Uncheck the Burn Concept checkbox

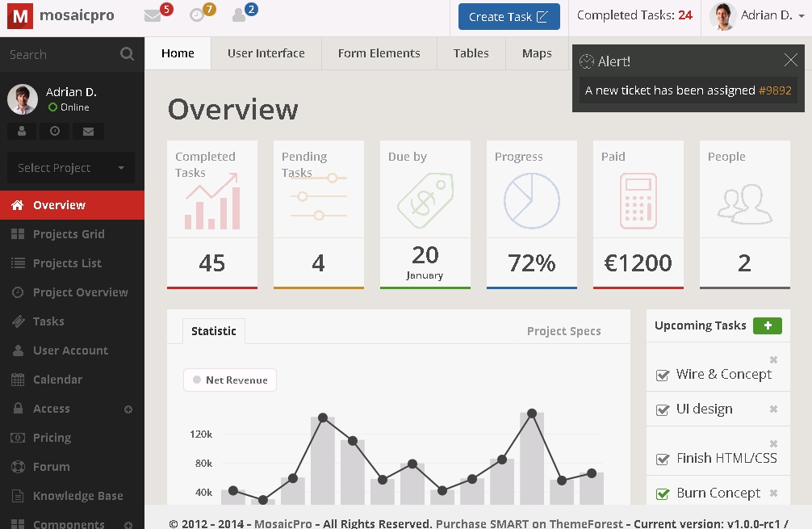pos(663,493)
